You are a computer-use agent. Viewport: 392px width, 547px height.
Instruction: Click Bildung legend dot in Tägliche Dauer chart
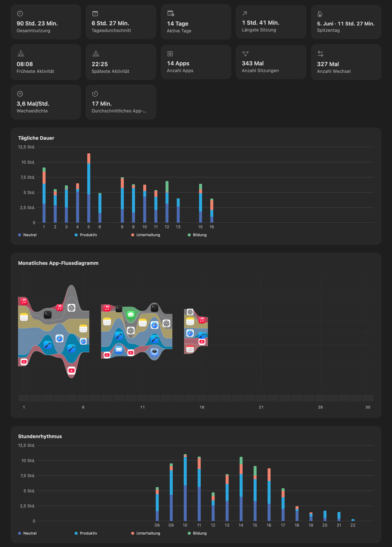pyautogui.click(x=189, y=235)
